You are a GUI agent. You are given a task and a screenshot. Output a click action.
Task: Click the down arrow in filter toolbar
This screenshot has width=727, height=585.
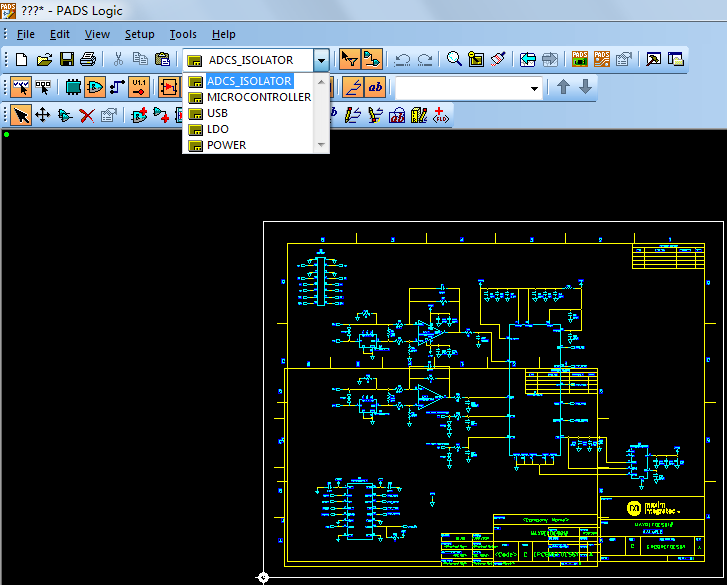(x=586, y=87)
